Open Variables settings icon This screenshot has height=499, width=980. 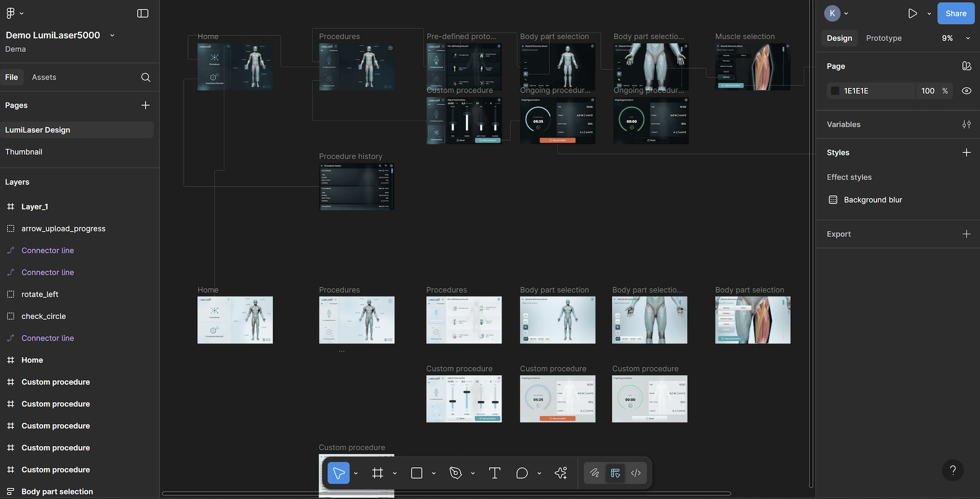[x=967, y=124]
